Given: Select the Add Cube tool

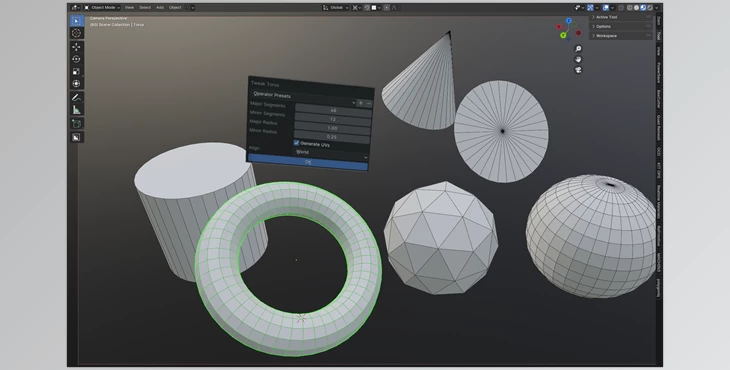Looking at the screenshot, I should pyautogui.click(x=76, y=123).
